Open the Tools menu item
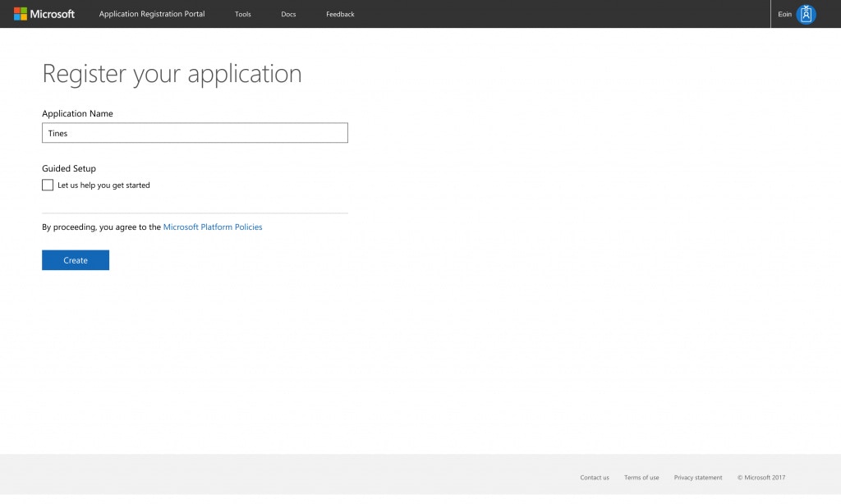The height and width of the screenshot is (504, 841). (x=243, y=14)
